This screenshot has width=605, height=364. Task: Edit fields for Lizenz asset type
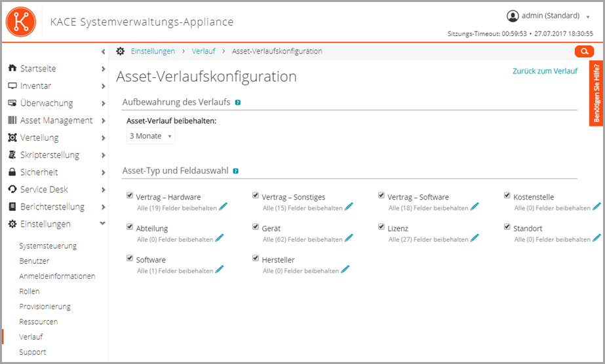point(475,238)
